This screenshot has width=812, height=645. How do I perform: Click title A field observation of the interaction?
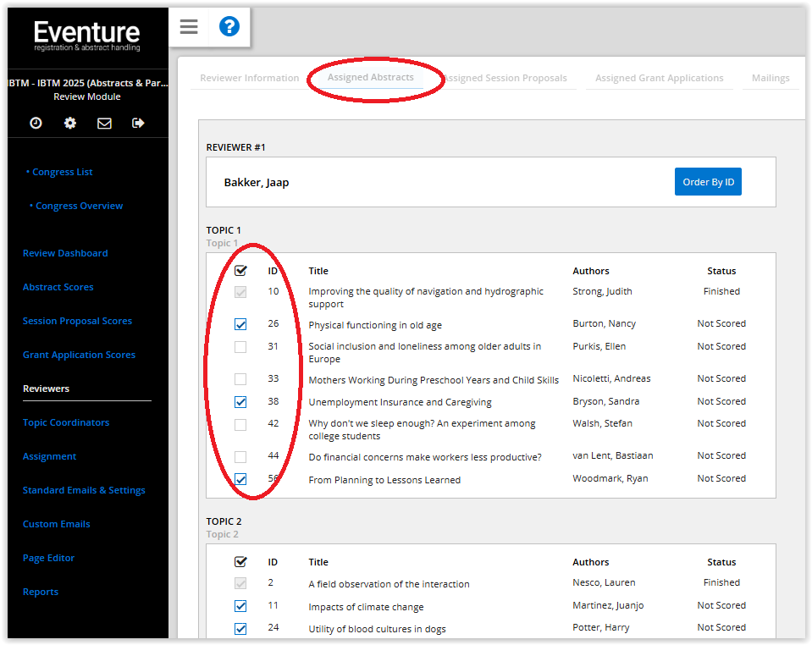pyautogui.click(x=389, y=584)
